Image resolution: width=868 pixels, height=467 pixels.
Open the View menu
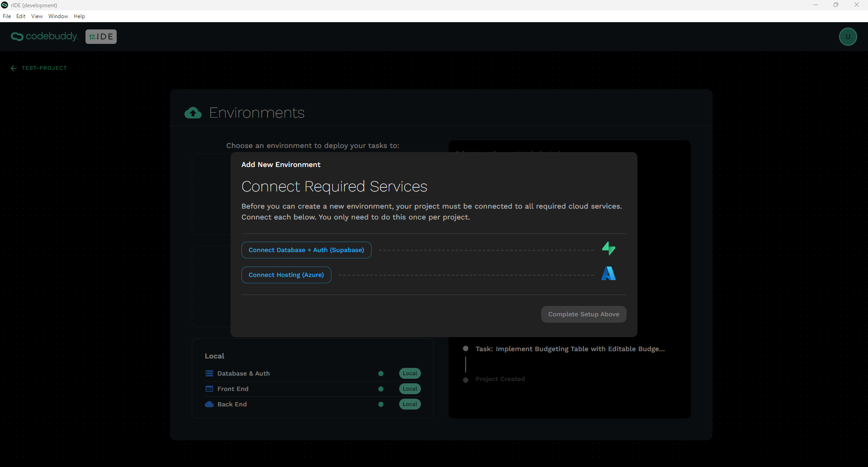tap(37, 16)
